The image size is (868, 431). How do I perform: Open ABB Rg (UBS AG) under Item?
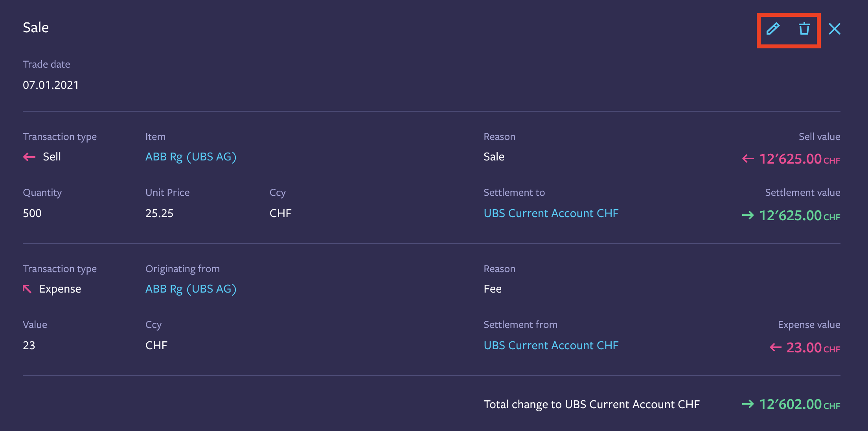[x=191, y=157]
